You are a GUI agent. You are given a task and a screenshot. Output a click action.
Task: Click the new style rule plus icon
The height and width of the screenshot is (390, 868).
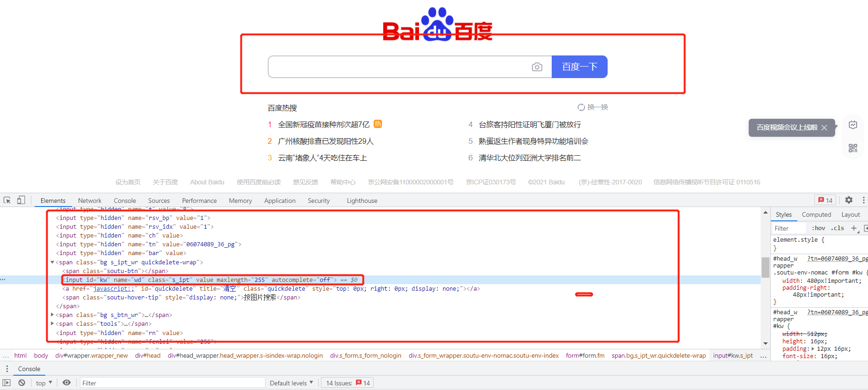coord(854,228)
